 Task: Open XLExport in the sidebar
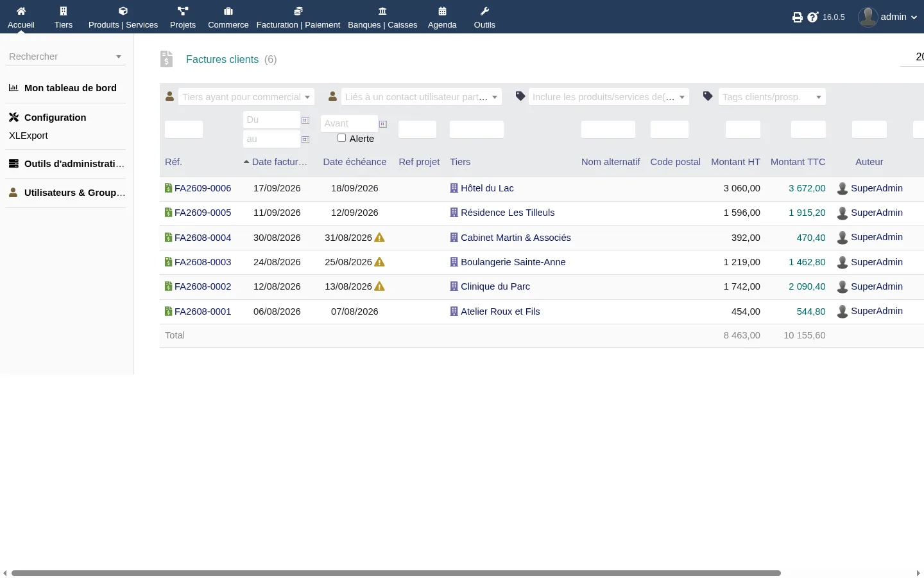coord(28,136)
